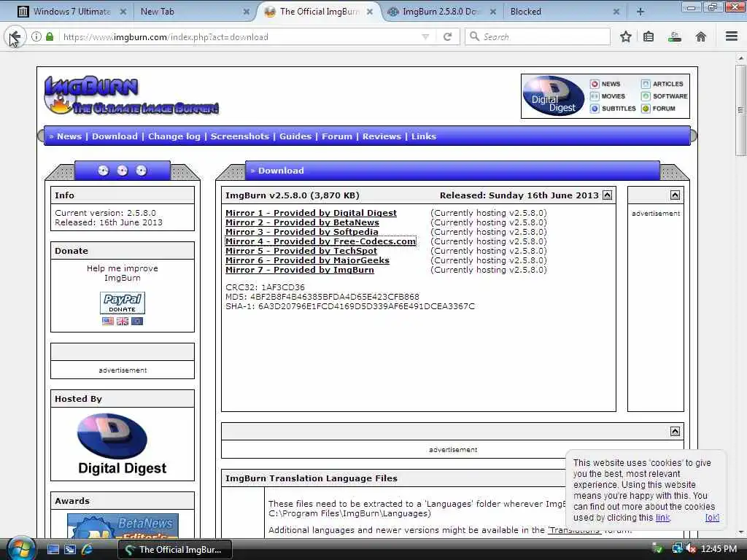Image resolution: width=747 pixels, height=560 pixels.
Task: Open Links in the navigation bar
Action: coord(424,136)
